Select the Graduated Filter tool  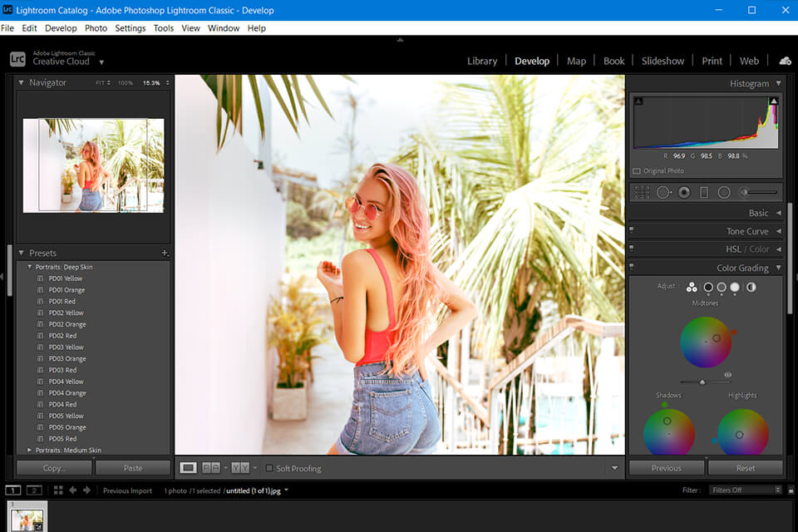(x=704, y=193)
